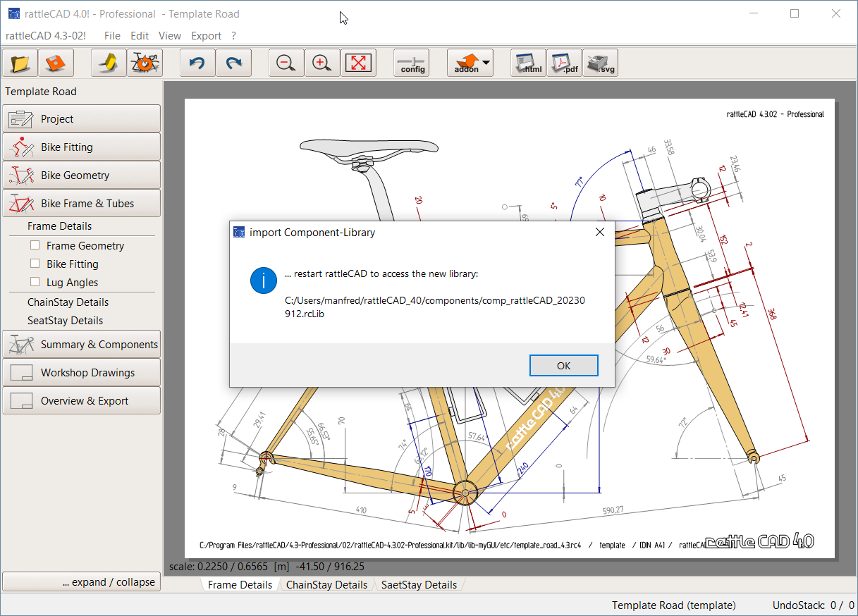
Task: Click the bottom bracket in the drawing
Action: coord(465,491)
